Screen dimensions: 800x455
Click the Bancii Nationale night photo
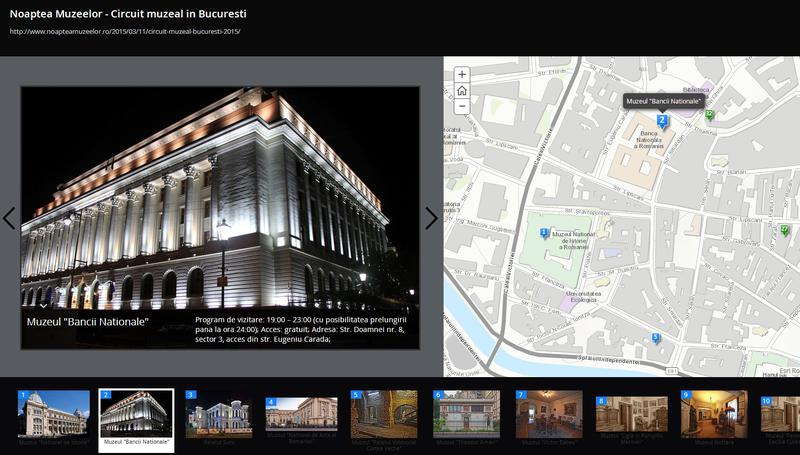[220, 200]
